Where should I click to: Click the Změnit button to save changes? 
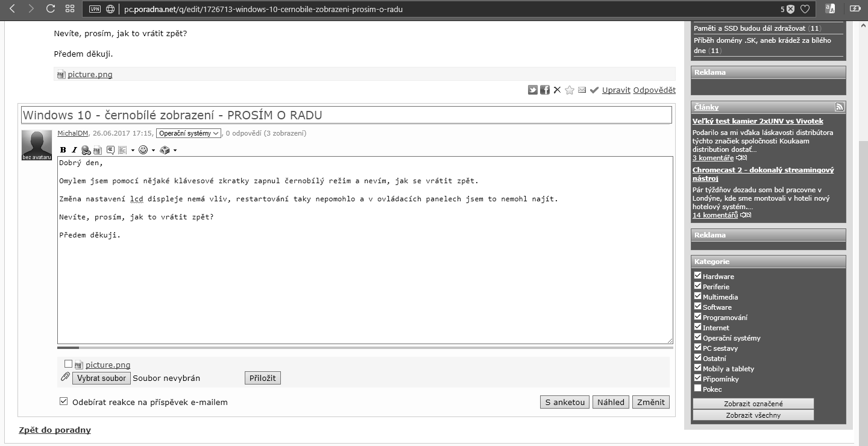[x=651, y=402]
